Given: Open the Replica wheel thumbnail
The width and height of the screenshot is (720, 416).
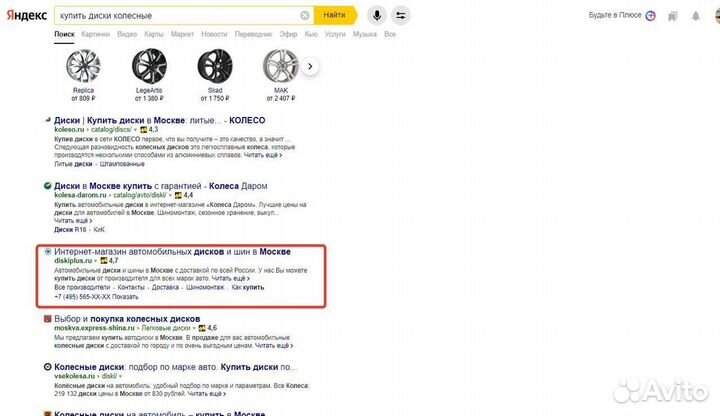Looking at the screenshot, I should coord(83,66).
